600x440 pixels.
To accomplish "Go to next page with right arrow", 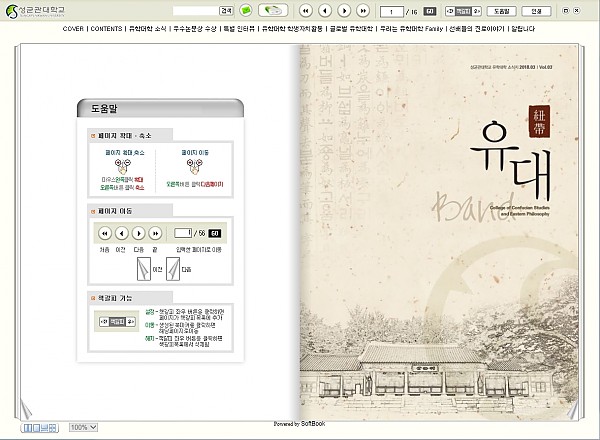I will [344, 11].
